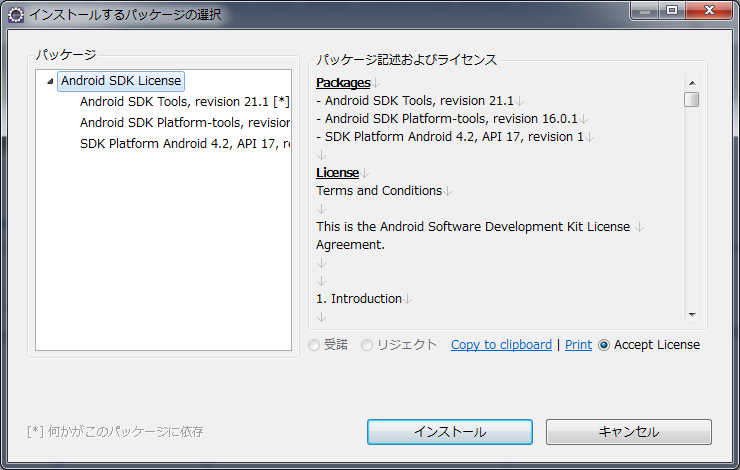Screen dimensions: 740x470
Task: Click the License heading in description pane
Action: [x=337, y=173]
